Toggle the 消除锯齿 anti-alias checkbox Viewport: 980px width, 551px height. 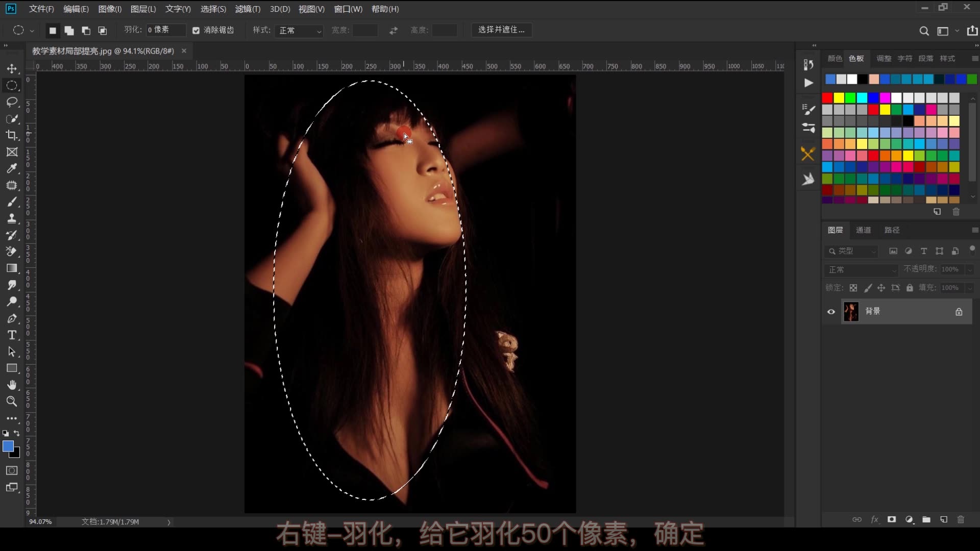pyautogui.click(x=196, y=30)
